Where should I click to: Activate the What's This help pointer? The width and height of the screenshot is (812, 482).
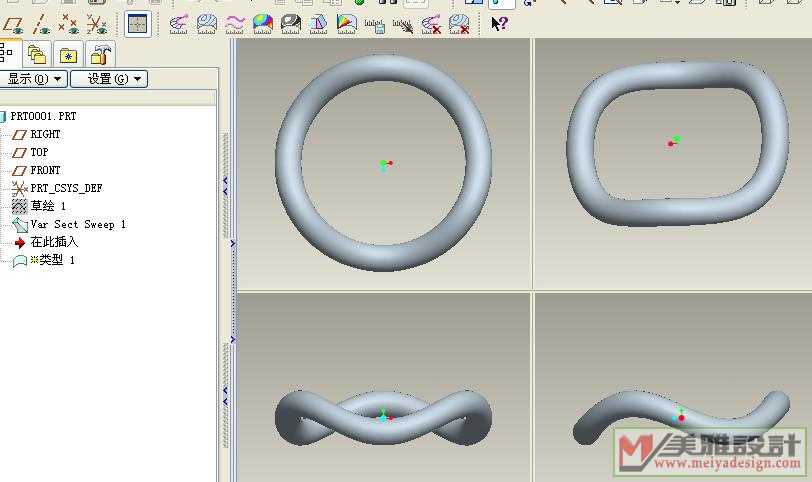[x=499, y=24]
